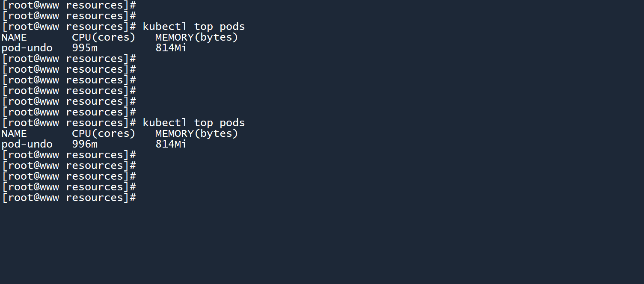Click the 995m CPU value

[85, 48]
